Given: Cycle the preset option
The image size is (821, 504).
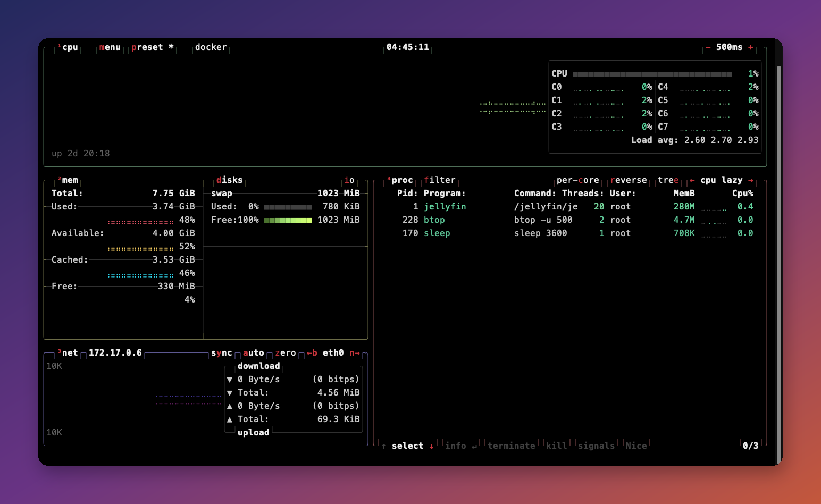Looking at the screenshot, I should [x=152, y=47].
